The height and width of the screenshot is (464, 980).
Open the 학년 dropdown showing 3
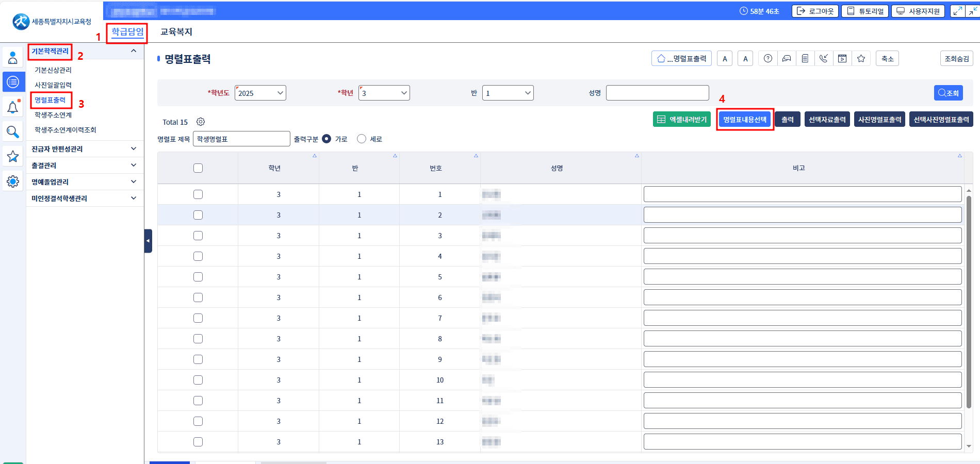(384, 93)
